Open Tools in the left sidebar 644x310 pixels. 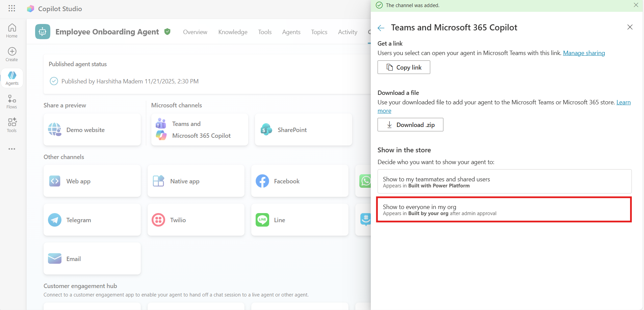pos(12,125)
